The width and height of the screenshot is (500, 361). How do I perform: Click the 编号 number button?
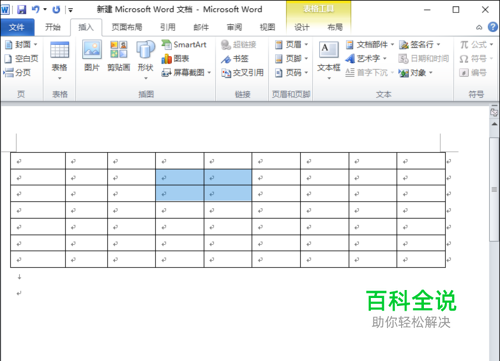(x=473, y=72)
